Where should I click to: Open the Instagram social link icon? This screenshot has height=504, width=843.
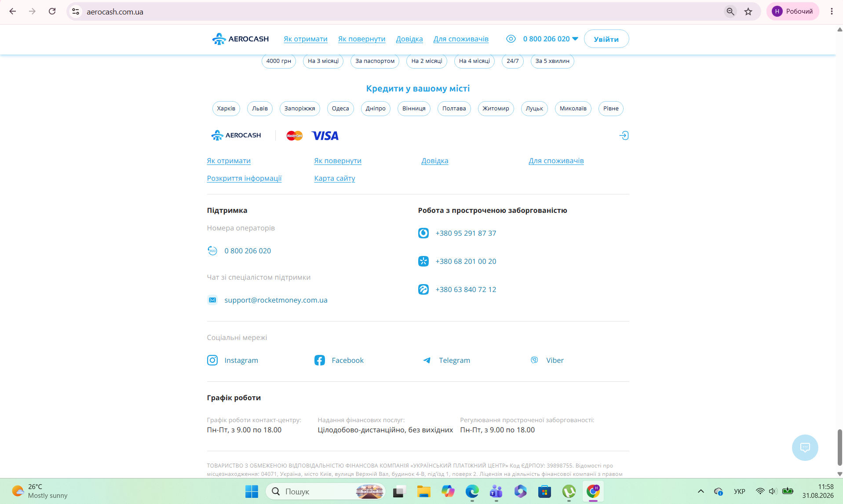[212, 360]
